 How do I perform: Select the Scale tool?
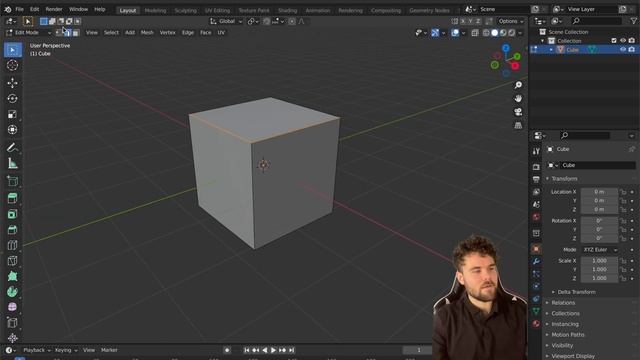coord(13,114)
